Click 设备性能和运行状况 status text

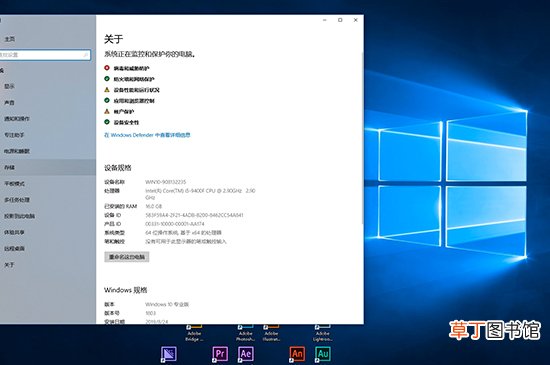(136, 90)
